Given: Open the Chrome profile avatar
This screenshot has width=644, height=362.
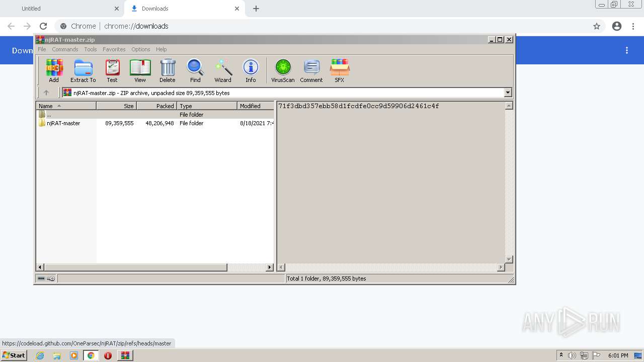Looking at the screenshot, I should [x=617, y=26].
